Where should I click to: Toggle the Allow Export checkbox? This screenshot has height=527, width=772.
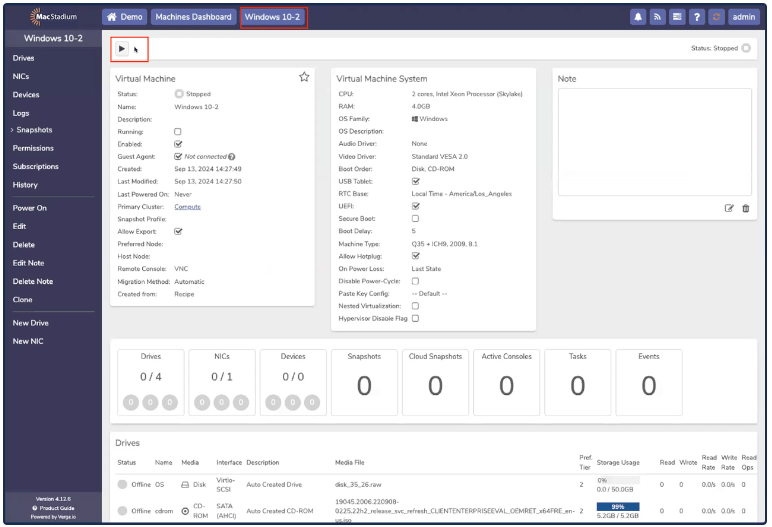click(x=178, y=231)
